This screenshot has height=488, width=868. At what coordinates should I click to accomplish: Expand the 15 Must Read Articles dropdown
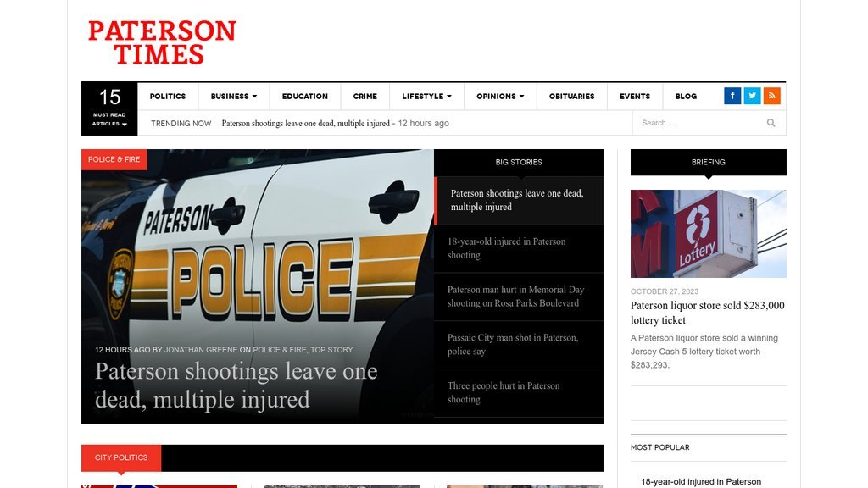point(109,108)
